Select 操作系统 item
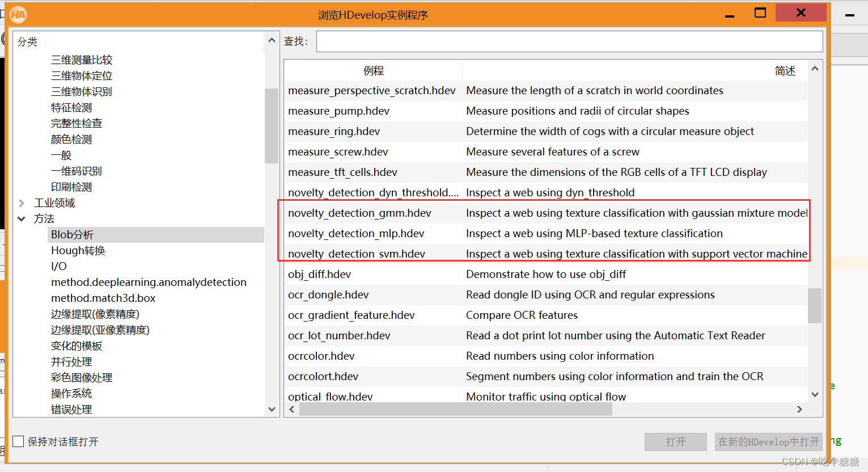This screenshot has height=472, width=868. 71,394
